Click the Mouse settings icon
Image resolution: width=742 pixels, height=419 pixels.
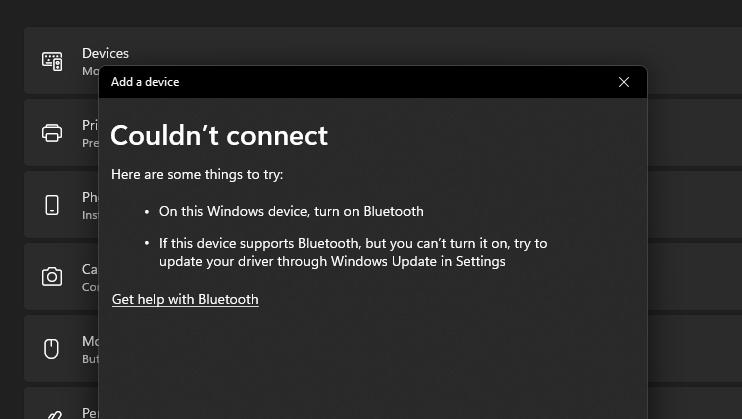coord(52,348)
